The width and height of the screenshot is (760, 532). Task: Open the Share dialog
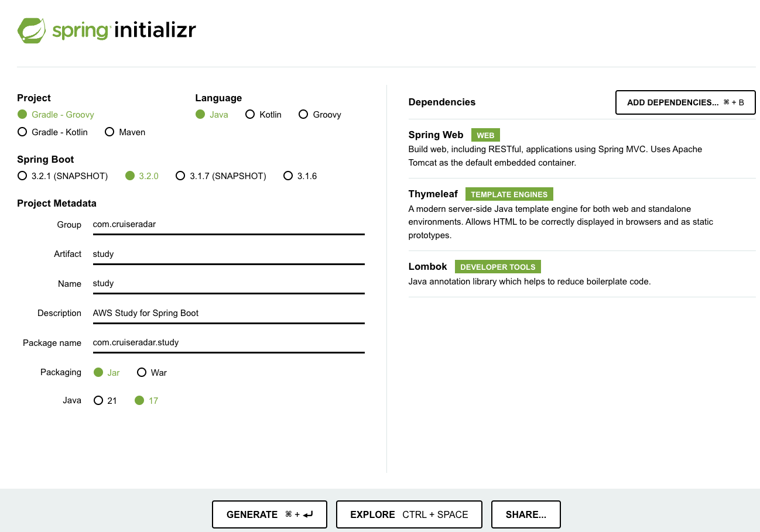pos(526,514)
